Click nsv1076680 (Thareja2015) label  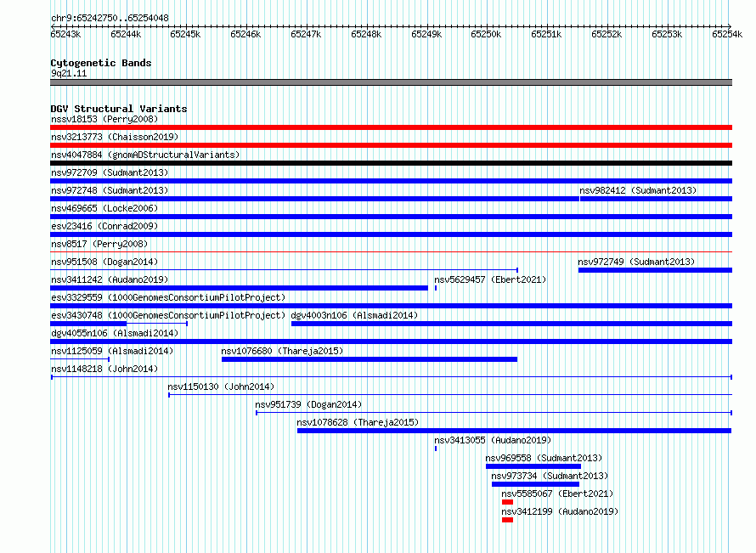pos(282,351)
